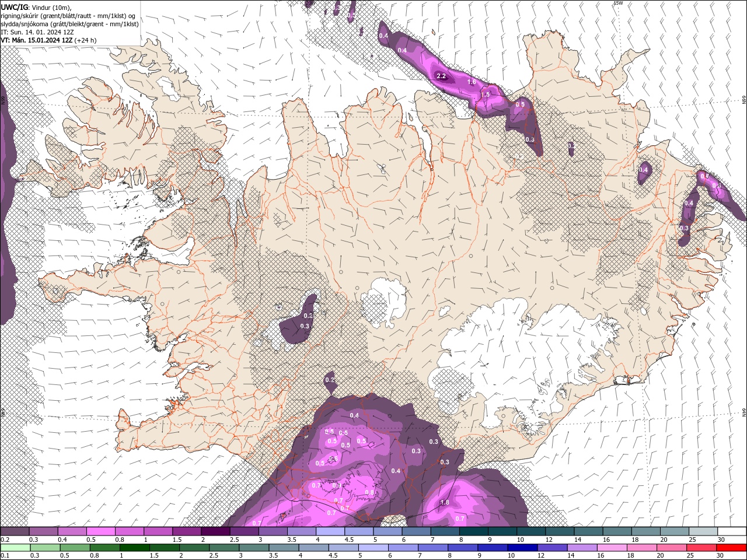Click the 1.6 precipitation value on the map
747x560 pixels.
point(472,82)
